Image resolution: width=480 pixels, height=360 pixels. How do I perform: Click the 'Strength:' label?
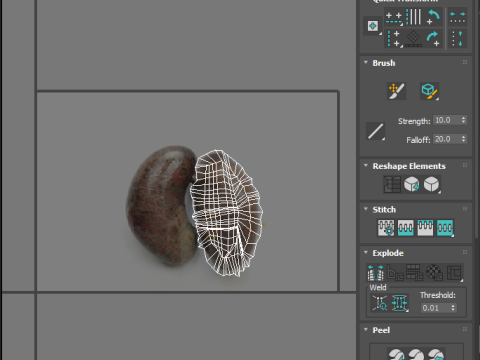(x=414, y=121)
